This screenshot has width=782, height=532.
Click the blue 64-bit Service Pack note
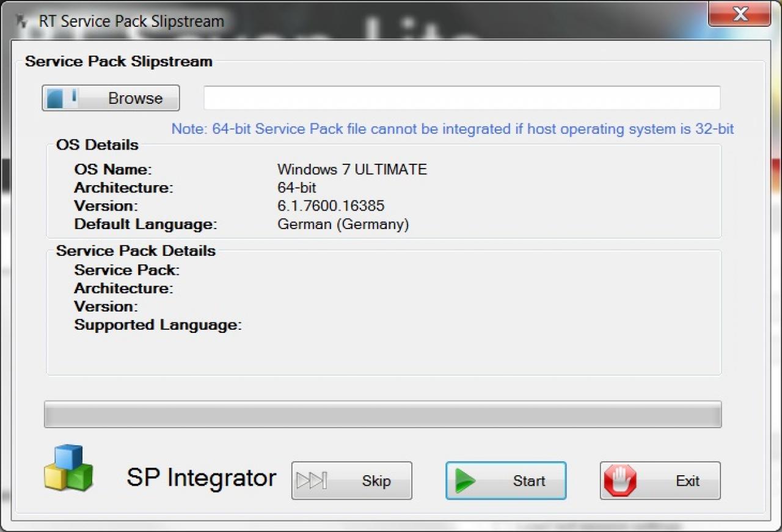(453, 129)
